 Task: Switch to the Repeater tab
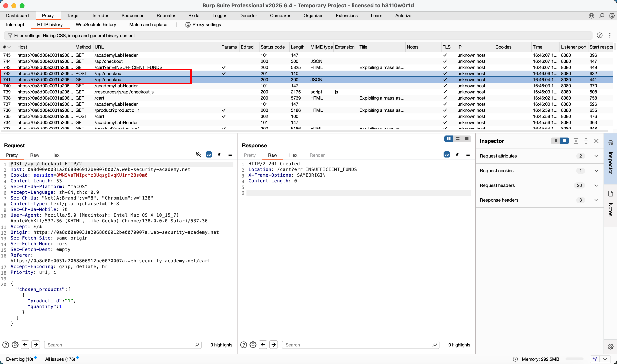tap(166, 16)
